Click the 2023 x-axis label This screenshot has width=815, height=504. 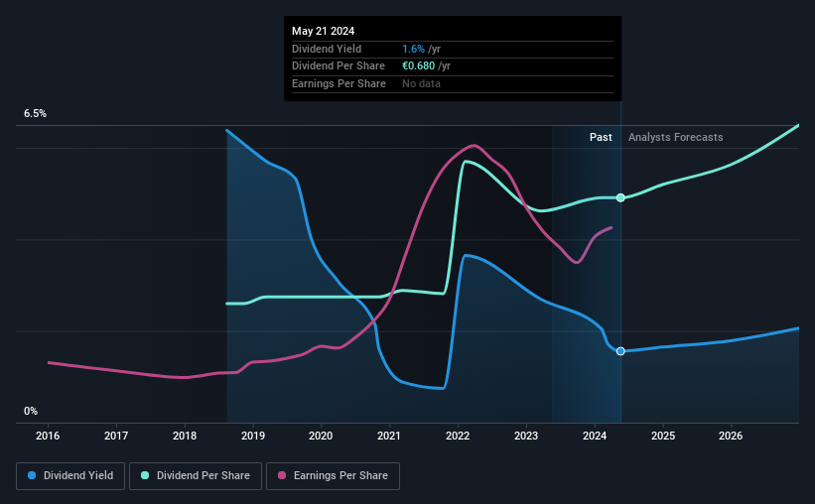tap(526, 436)
